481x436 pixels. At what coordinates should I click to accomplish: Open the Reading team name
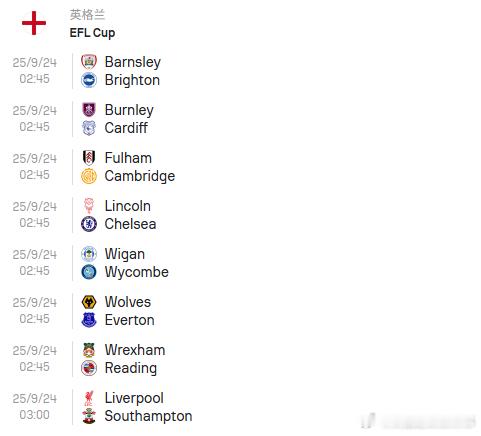coord(131,369)
